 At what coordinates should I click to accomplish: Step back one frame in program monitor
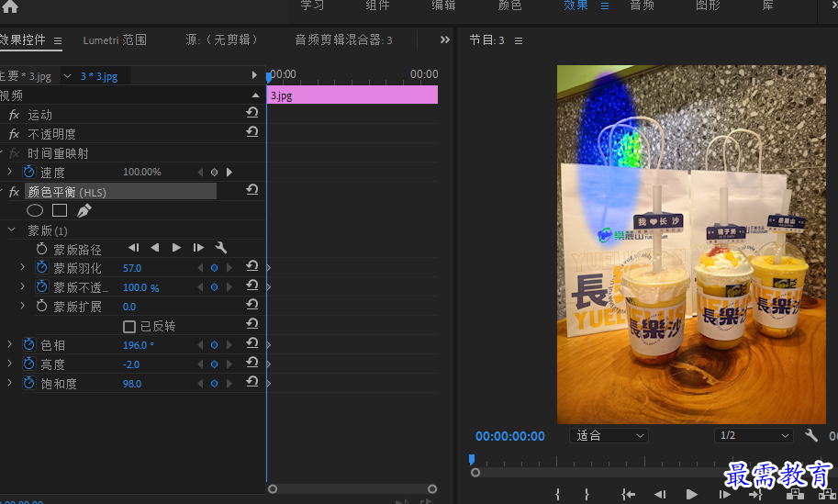click(660, 495)
